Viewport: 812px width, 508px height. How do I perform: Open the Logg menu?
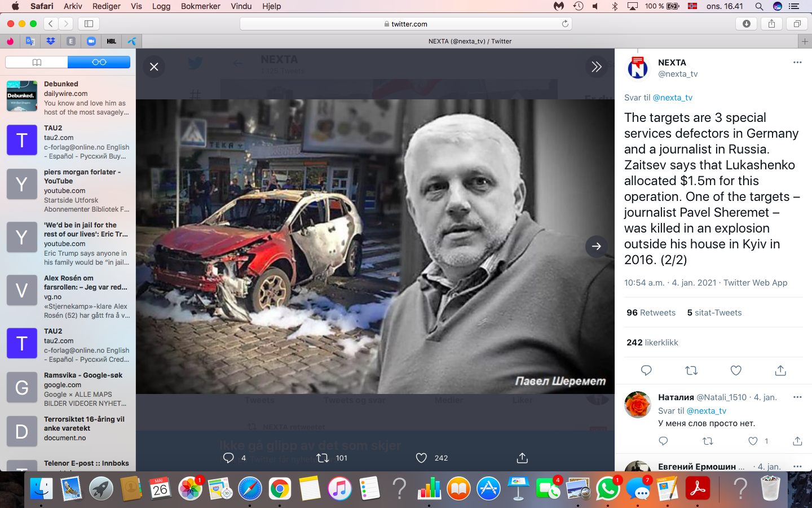pos(161,6)
